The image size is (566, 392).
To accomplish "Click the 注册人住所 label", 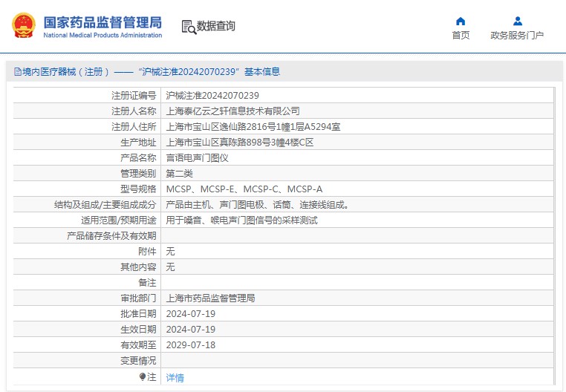I will (x=134, y=127).
